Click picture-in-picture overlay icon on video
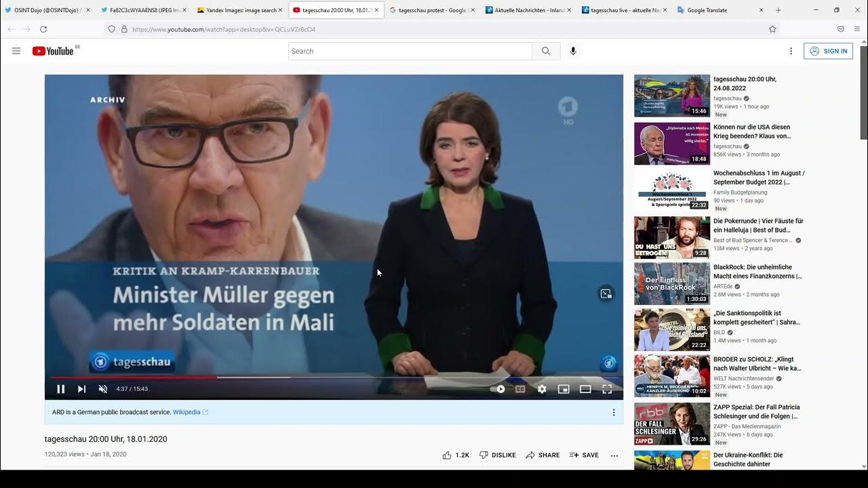 606,293
